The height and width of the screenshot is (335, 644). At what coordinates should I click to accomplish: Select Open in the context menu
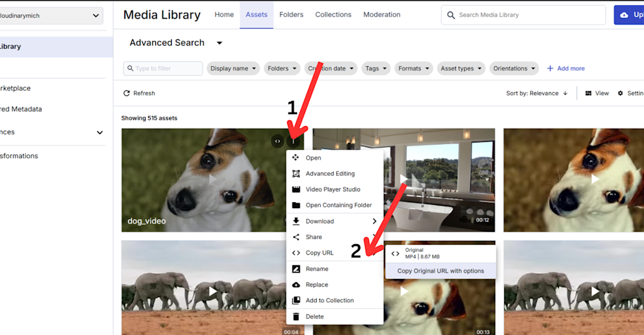tap(335, 158)
